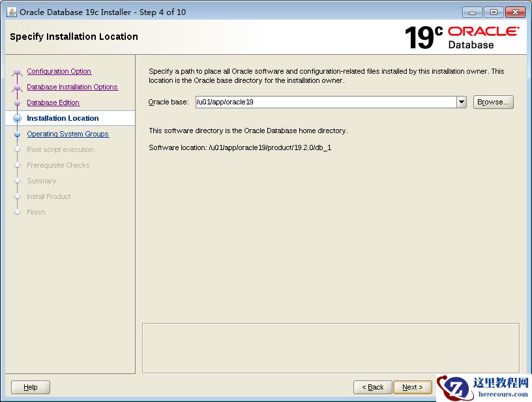Click the empty message panel
The image size is (532, 402).
click(x=331, y=348)
